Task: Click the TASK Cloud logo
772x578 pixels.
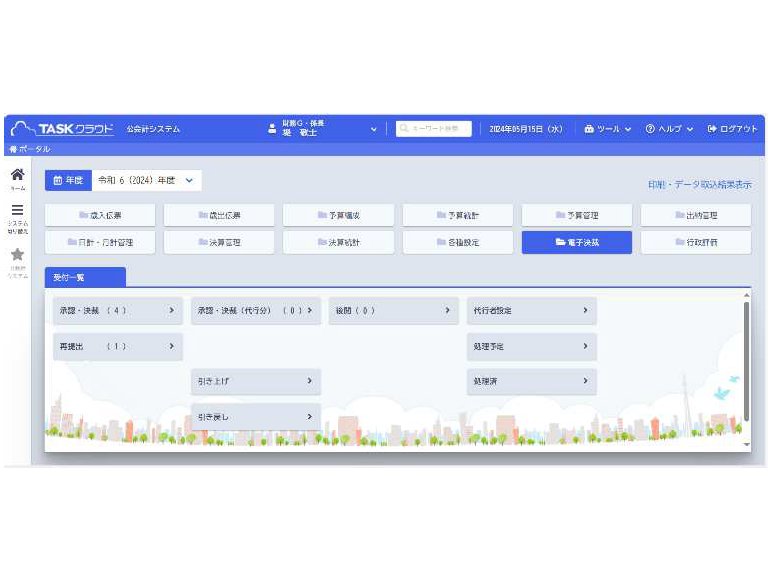Action: 62,129
